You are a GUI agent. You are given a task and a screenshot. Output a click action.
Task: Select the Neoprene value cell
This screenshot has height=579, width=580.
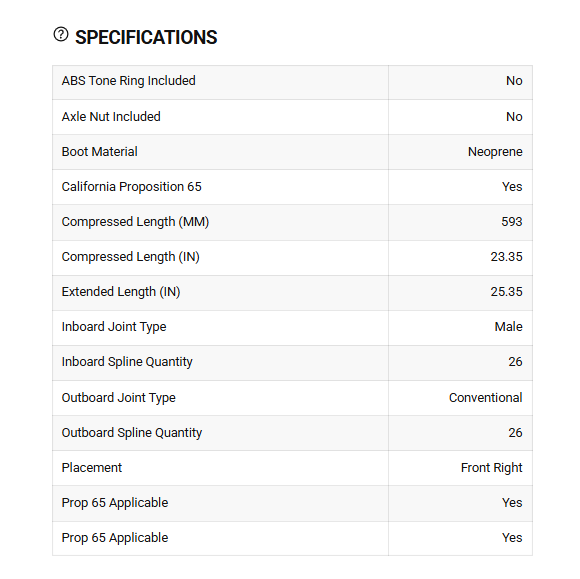[x=461, y=152]
